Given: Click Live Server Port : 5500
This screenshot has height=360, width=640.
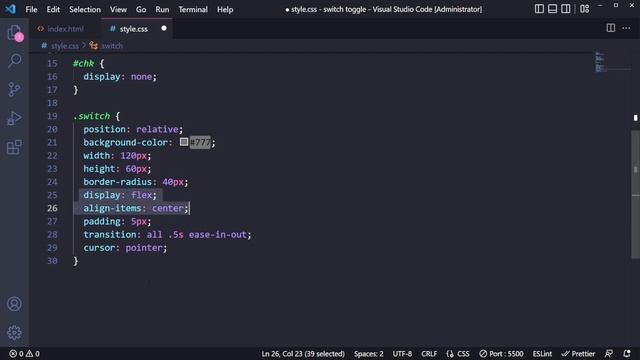Looking at the screenshot, I should point(501,354).
